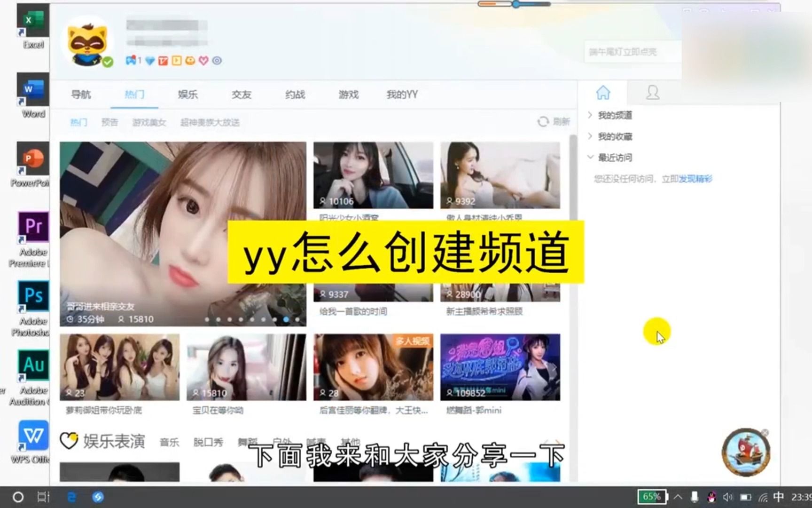Switch to the 娱乐 tab
The image size is (812, 508).
tap(188, 95)
